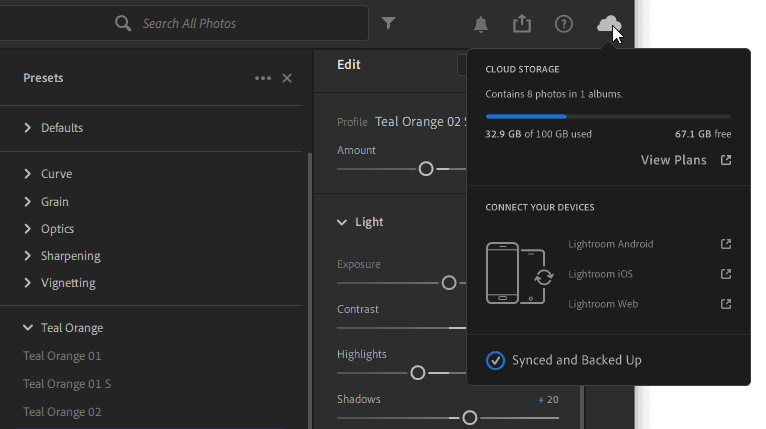Apply the Teal Orange 01 preset

click(x=62, y=356)
